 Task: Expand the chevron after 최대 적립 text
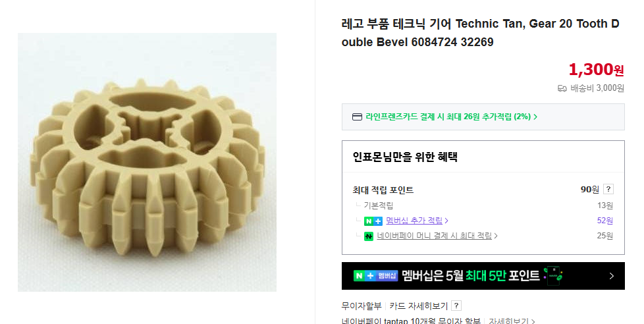(x=496, y=236)
